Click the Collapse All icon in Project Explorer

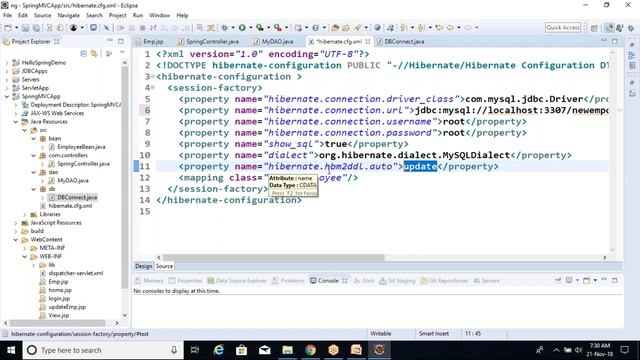tap(84, 53)
